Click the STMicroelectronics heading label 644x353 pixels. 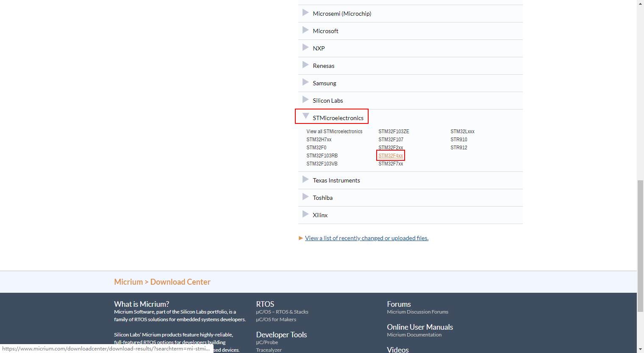tap(338, 118)
